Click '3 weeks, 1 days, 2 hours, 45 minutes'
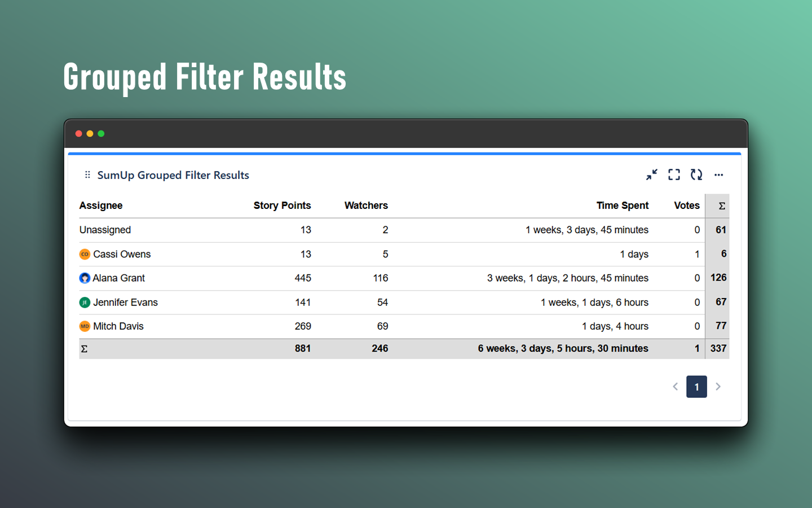Image resolution: width=812 pixels, height=508 pixels. [x=568, y=278]
